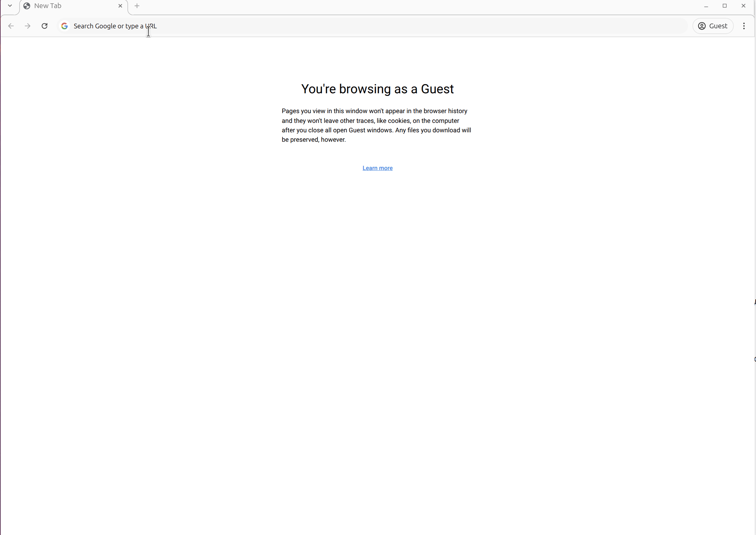756x535 pixels.
Task: Open a new tab with plus button
Action: [137, 6]
